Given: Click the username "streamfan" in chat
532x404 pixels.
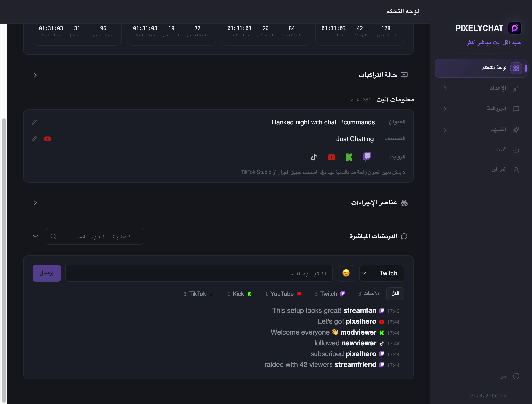Looking at the screenshot, I should click(360, 311).
